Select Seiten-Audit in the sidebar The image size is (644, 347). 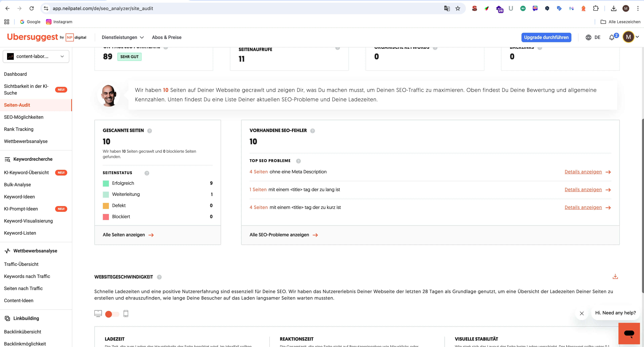pyautogui.click(x=17, y=105)
